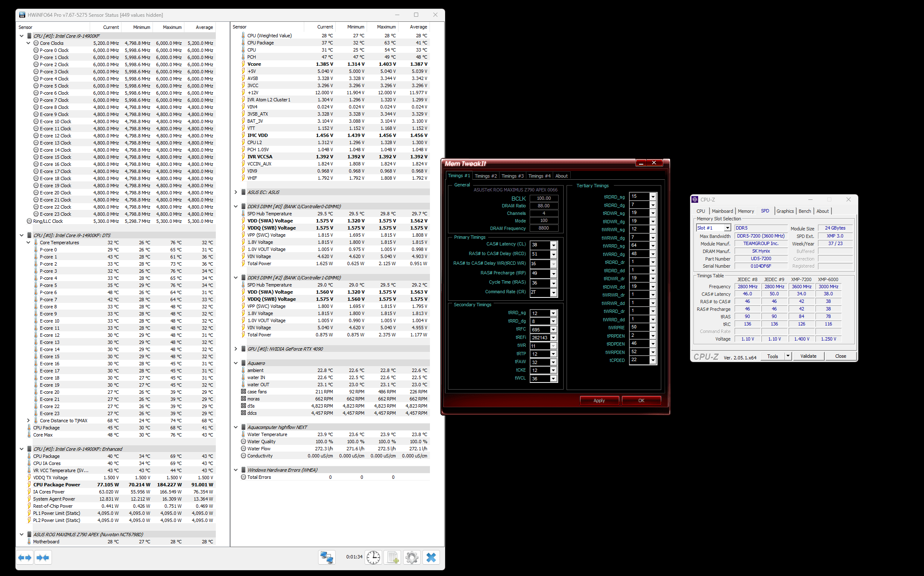The width and height of the screenshot is (924, 576).
Task: Open Command Rate (CR) dropdown
Action: [554, 293]
